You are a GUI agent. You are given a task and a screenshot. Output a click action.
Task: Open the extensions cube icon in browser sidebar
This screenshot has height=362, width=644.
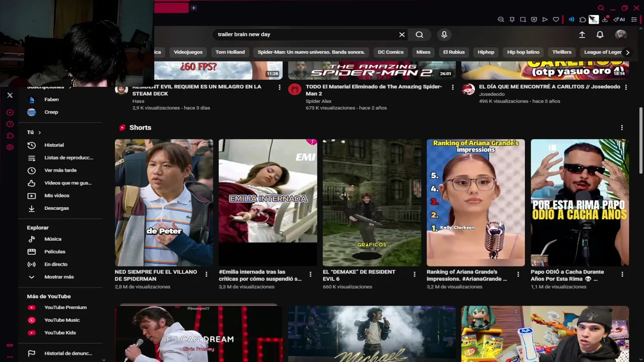click(10, 136)
